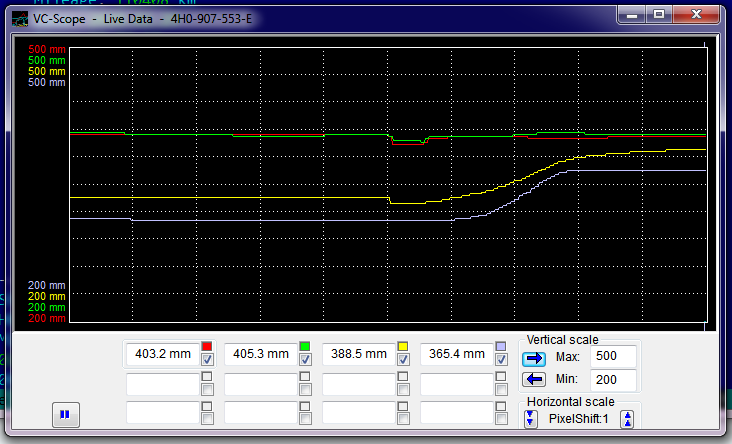This screenshot has height=444, width=732.
Task: Decrease horizontal PixelShift with left stepper
Action: [531, 419]
